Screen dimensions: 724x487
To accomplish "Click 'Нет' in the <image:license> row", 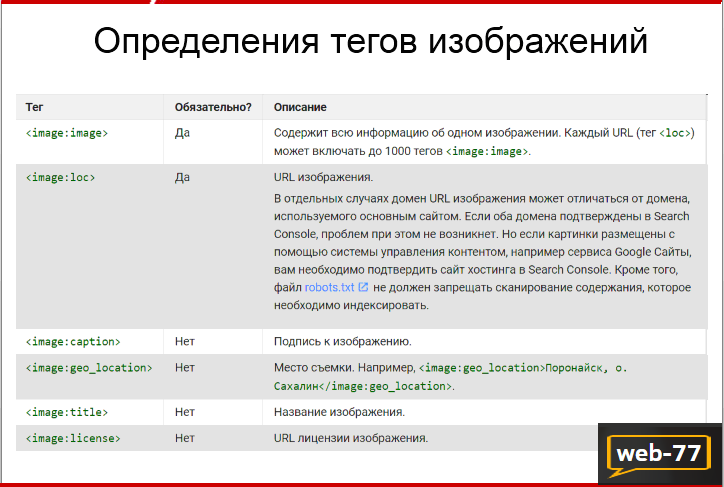I will pos(185,438).
